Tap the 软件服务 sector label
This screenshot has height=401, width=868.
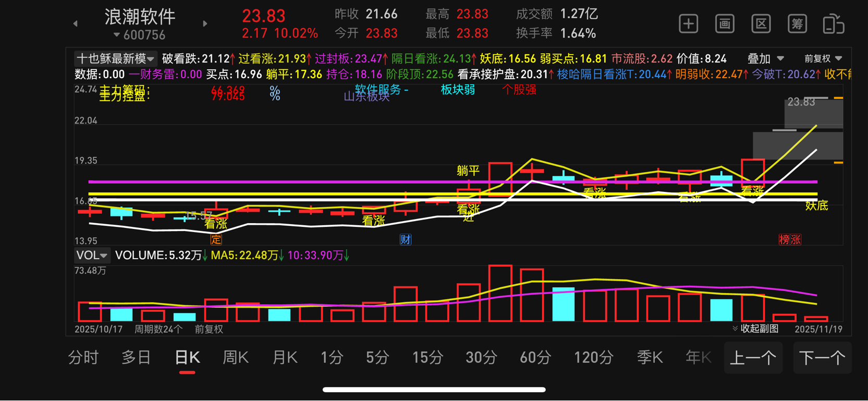click(x=382, y=90)
